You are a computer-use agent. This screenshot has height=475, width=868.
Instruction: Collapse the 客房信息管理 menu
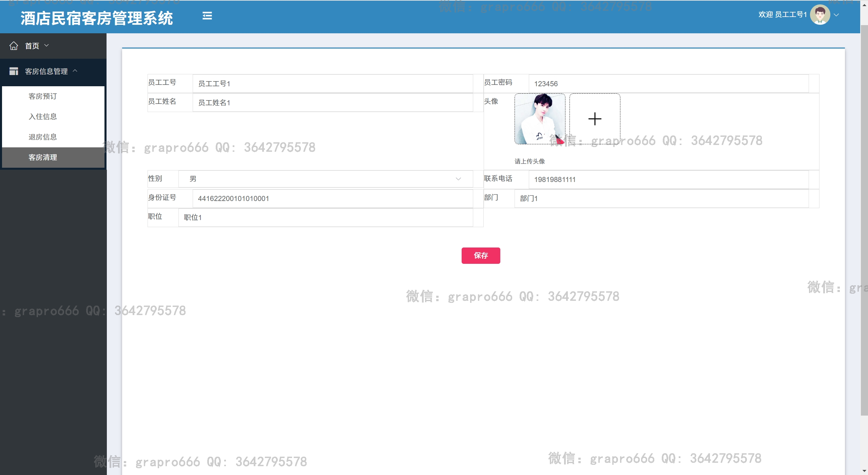point(75,71)
